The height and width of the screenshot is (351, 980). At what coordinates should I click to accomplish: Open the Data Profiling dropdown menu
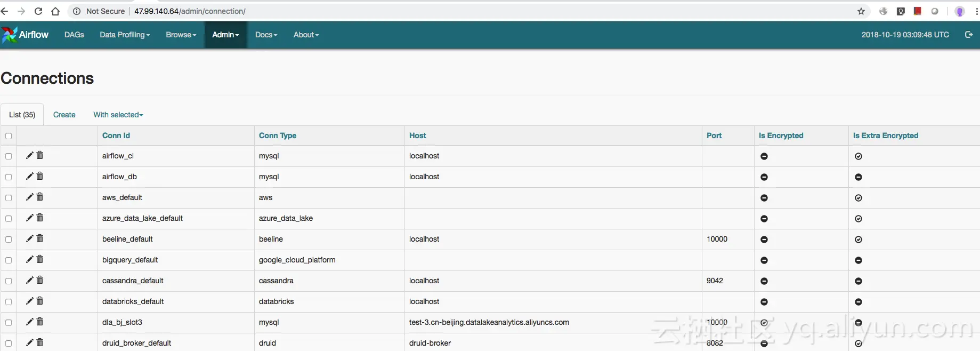pyautogui.click(x=125, y=35)
